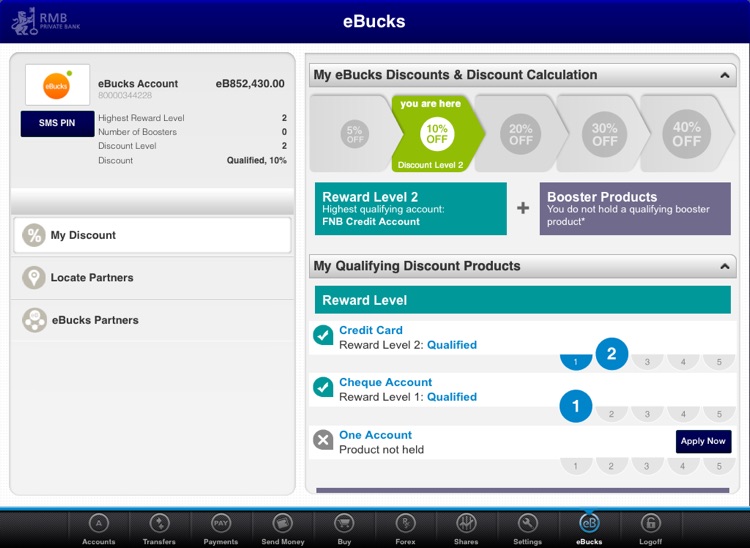This screenshot has width=750, height=548.
Task: Tap the Logoff padlock icon
Action: 651,523
